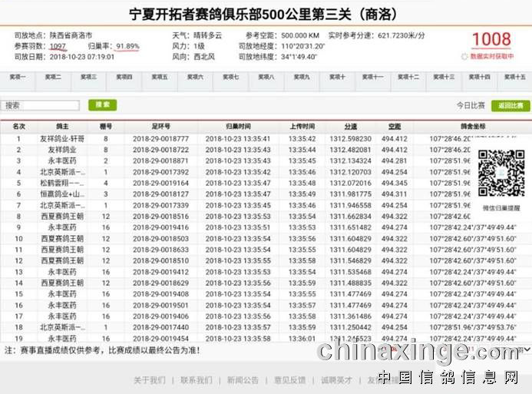The height and width of the screenshot is (394, 532).
Task: Click the 诚聘英才 footer link
Action: (336, 380)
